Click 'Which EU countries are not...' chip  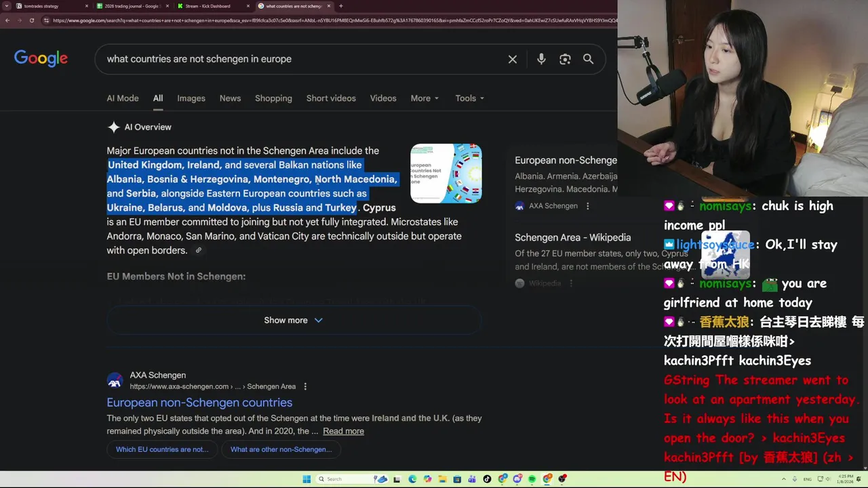(x=162, y=449)
